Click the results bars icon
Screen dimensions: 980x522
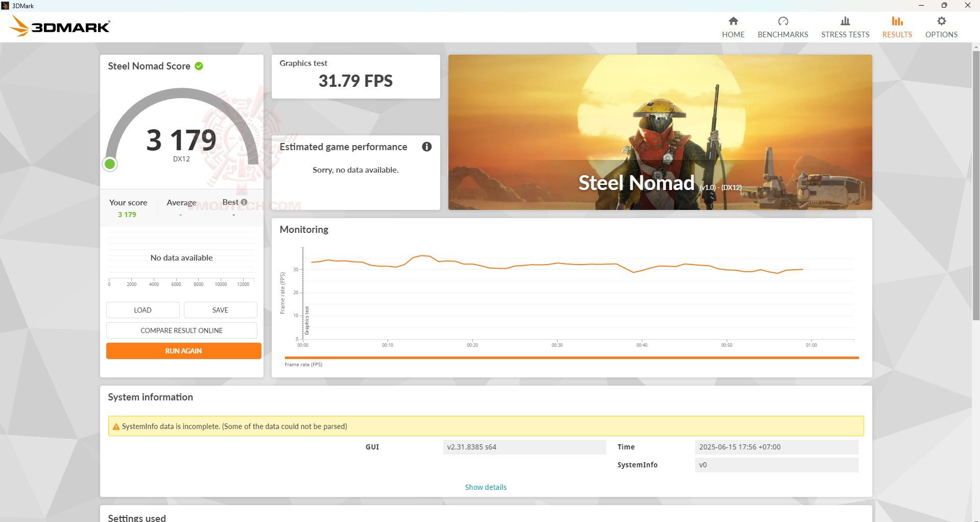pyautogui.click(x=897, y=21)
